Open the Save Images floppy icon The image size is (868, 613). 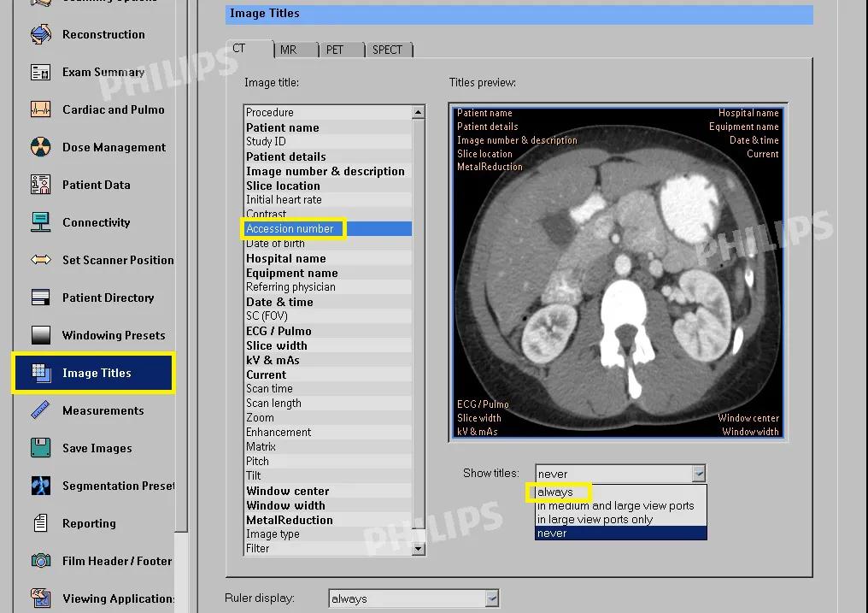click(x=40, y=449)
